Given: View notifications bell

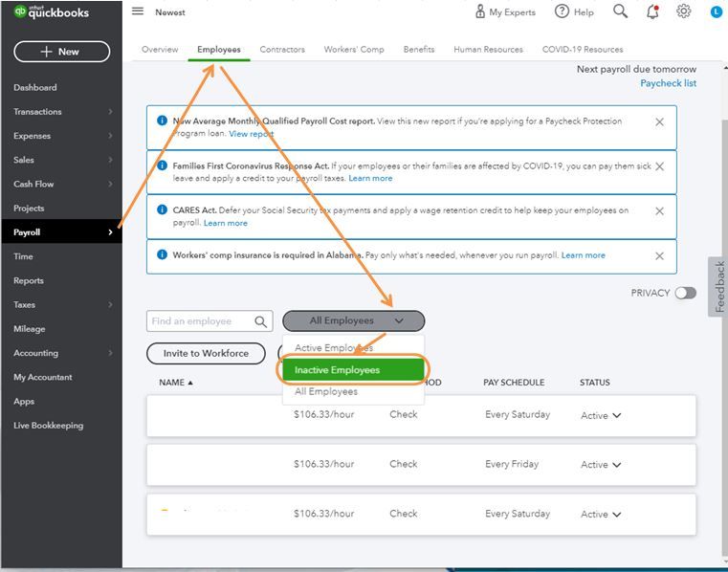Looking at the screenshot, I should click(652, 11).
